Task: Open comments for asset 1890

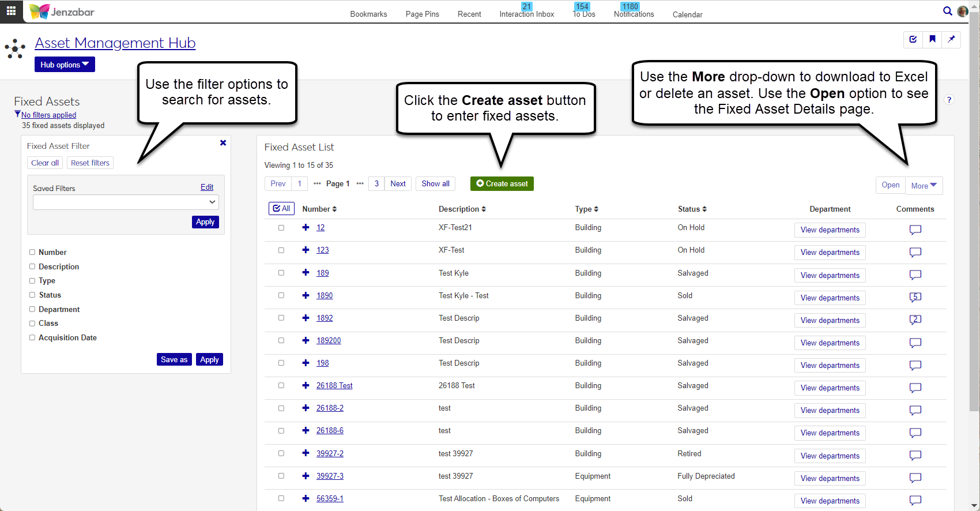Action: (x=915, y=298)
